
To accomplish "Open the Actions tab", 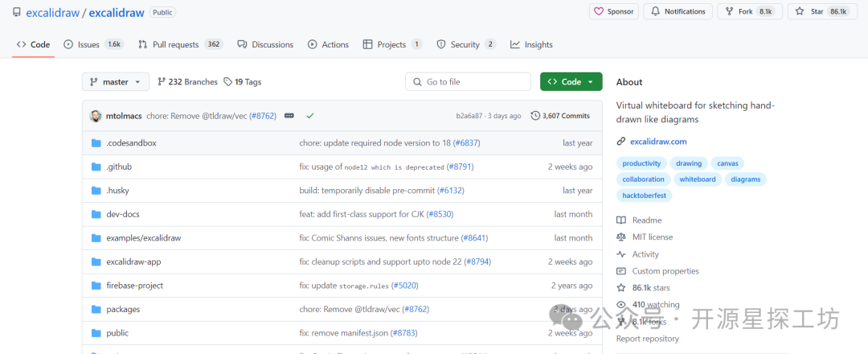I will click(x=328, y=44).
